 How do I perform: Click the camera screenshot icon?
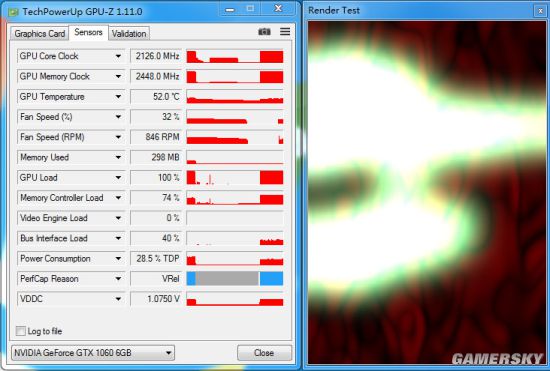point(264,32)
